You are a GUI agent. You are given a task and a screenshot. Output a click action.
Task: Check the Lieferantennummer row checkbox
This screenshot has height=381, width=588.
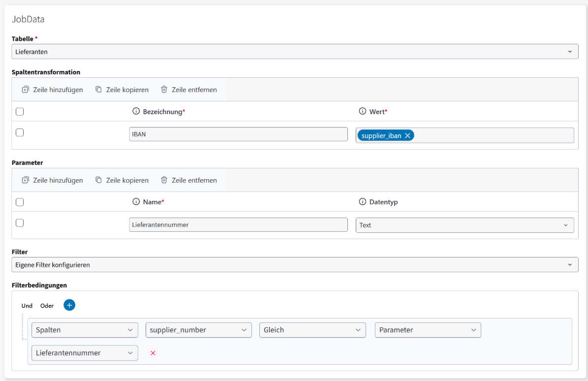pyautogui.click(x=20, y=223)
